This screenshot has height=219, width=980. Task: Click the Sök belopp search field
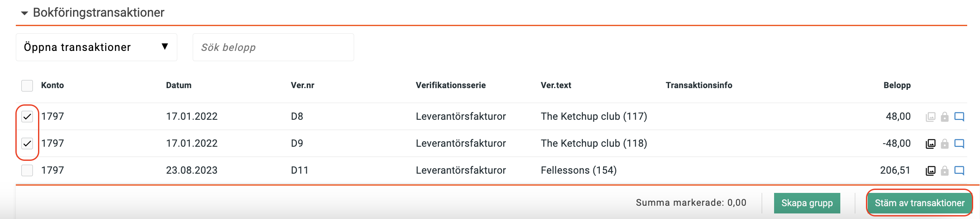pyautogui.click(x=273, y=47)
